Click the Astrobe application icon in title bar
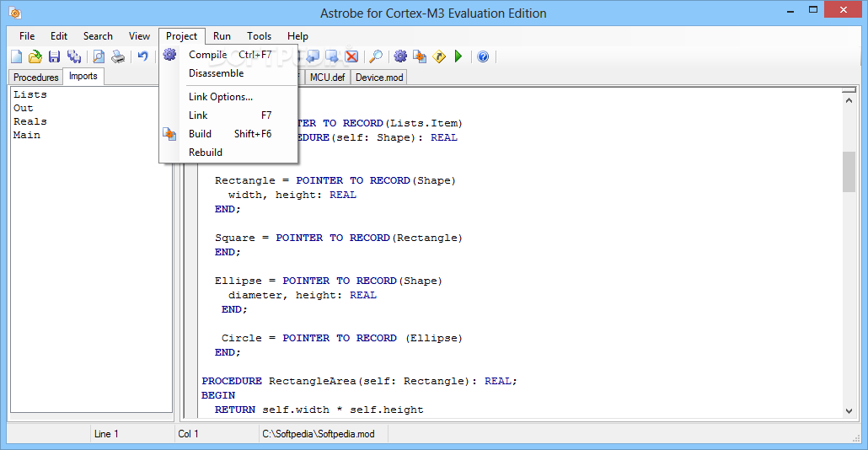 tap(15, 13)
